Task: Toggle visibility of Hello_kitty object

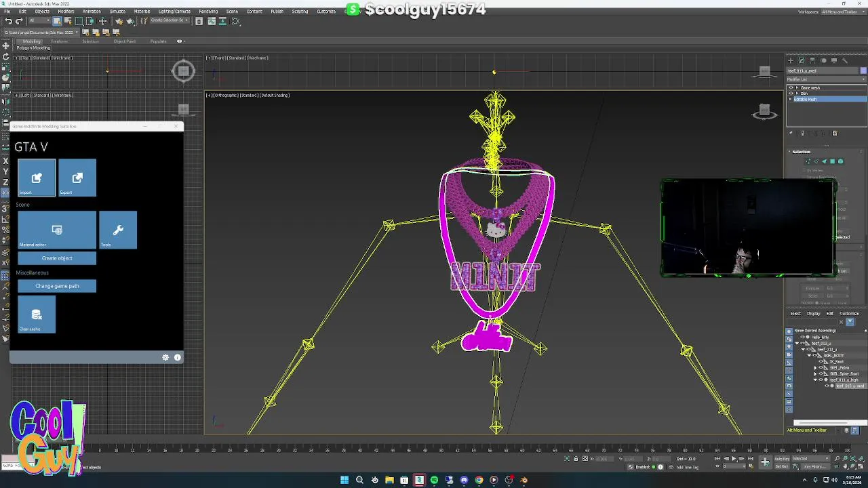Action: (803, 337)
